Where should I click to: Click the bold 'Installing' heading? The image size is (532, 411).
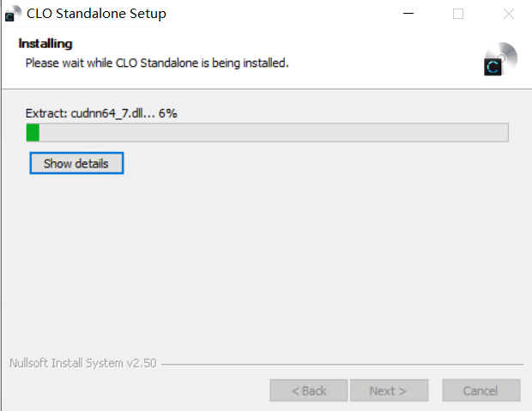click(x=45, y=44)
